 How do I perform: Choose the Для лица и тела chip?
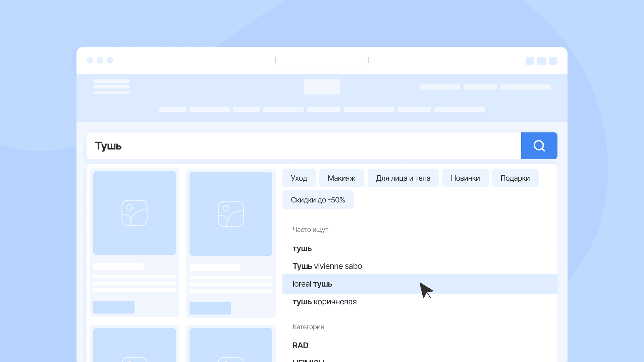click(x=403, y=178)
